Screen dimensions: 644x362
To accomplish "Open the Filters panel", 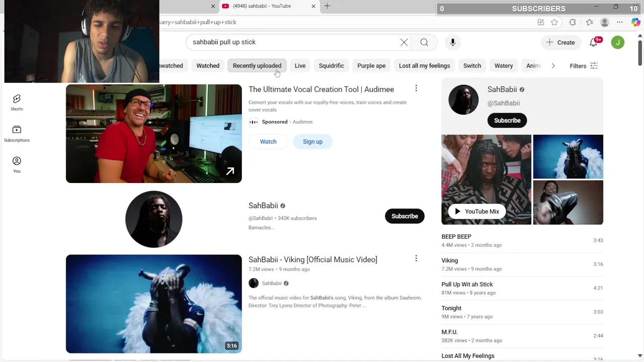I will [x=584, y=66].
